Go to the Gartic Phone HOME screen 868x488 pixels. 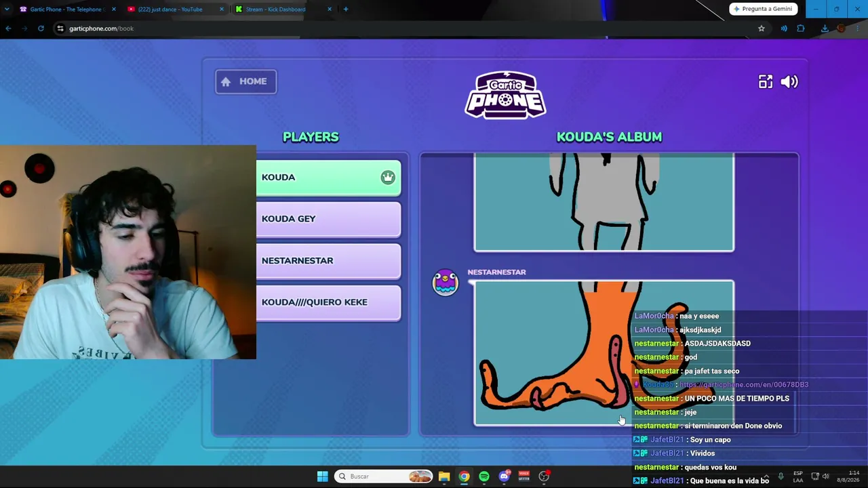245,81
